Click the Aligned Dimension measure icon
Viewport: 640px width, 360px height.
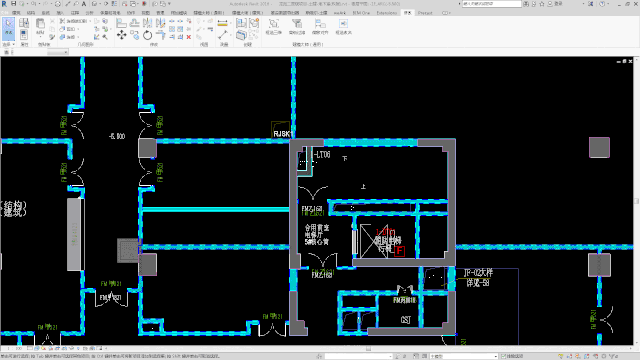(x=222, y=23)
